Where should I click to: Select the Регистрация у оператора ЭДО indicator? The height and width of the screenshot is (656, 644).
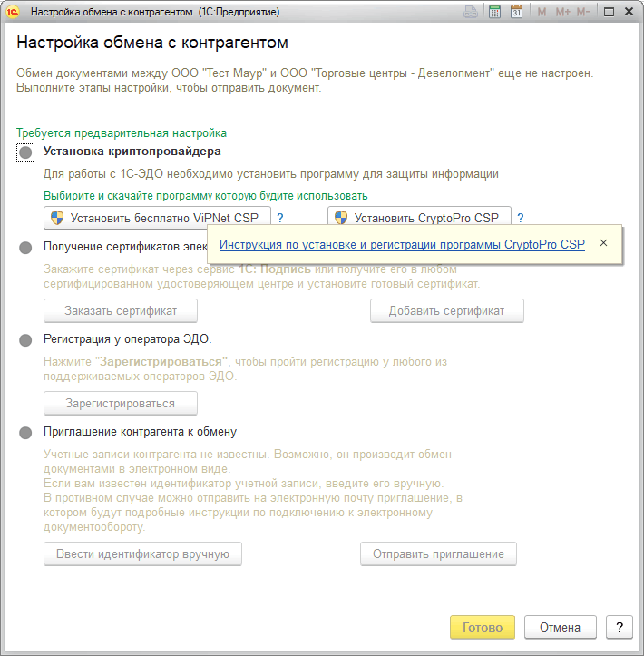pos(25,340)
